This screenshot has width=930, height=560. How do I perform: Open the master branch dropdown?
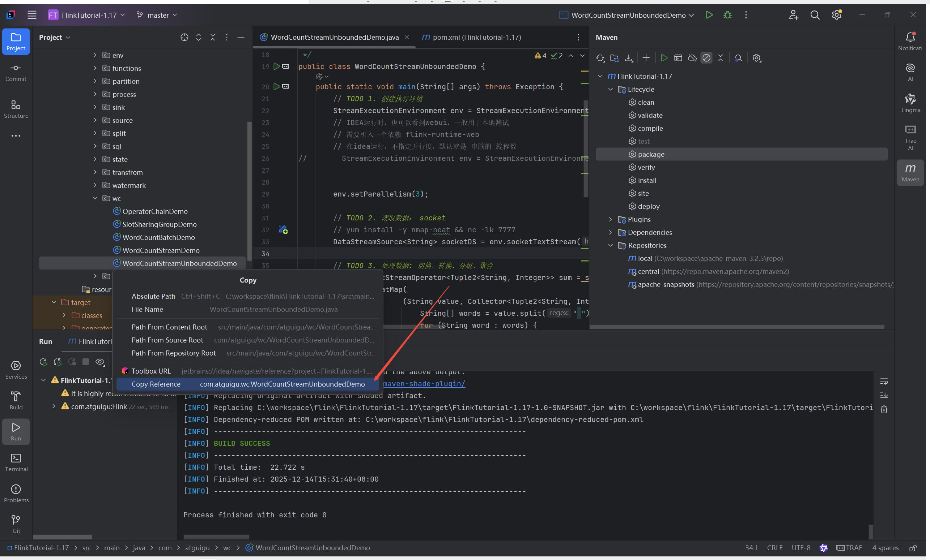tap(157, 15)
